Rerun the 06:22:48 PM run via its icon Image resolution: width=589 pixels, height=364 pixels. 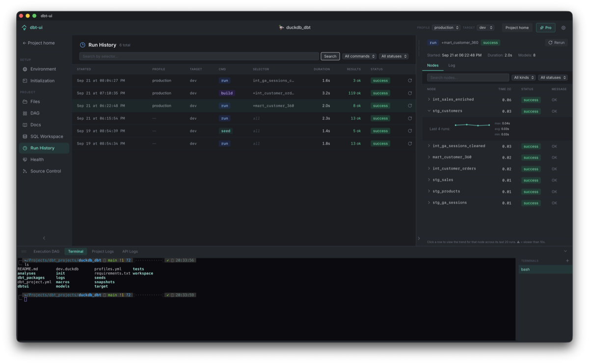[x=410, y=105]
